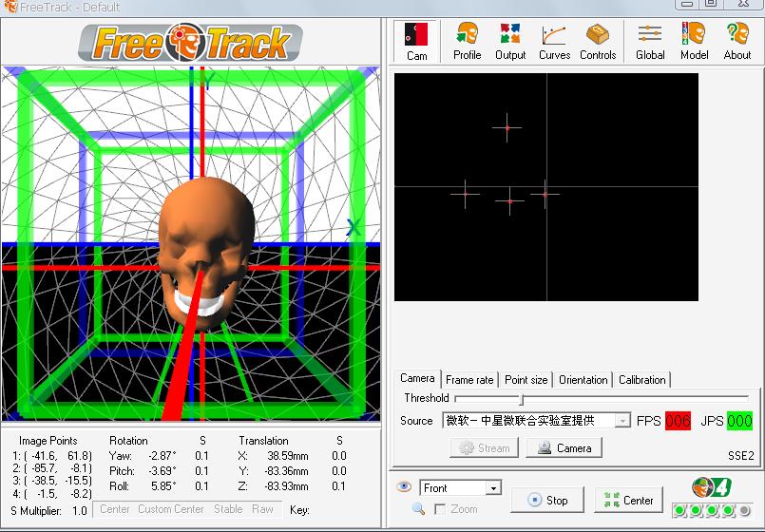765x532 pixels.
Task: Open the Model configuration
Action: click(x=695, y=42)
